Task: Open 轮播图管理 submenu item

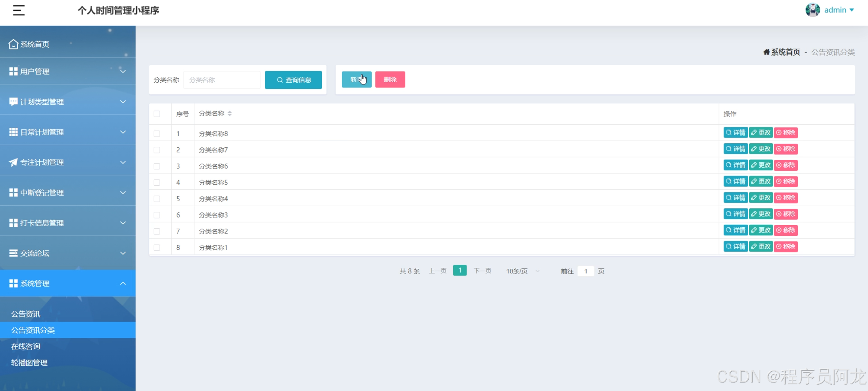Action: coord(29,363)
